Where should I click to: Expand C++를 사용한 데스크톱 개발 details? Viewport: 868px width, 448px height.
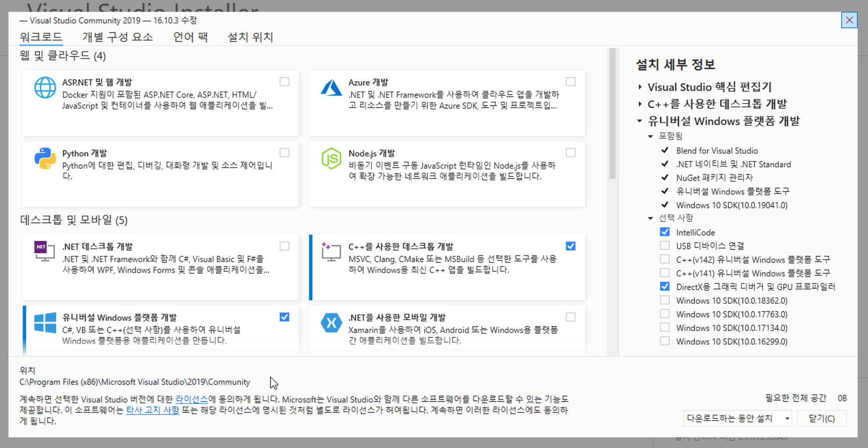(x=640, y=104)
